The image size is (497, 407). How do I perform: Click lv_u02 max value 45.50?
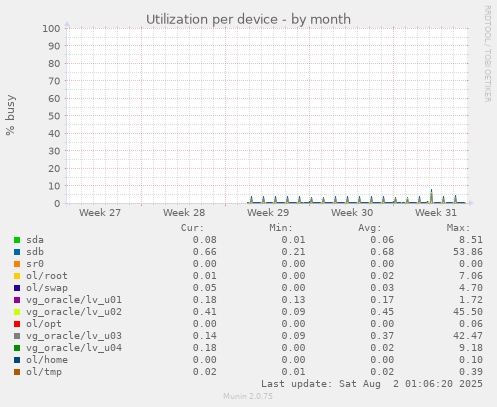(468, 312)
